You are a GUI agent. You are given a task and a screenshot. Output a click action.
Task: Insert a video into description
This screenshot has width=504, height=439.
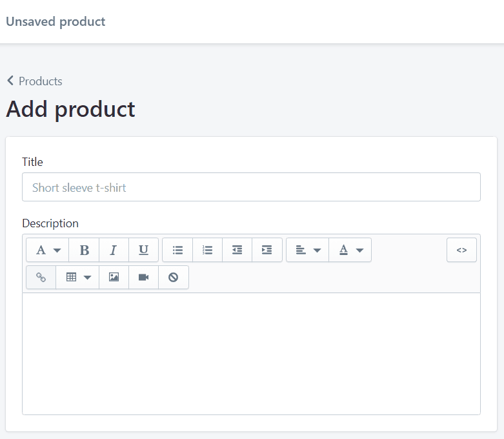[x=143, y=278]
